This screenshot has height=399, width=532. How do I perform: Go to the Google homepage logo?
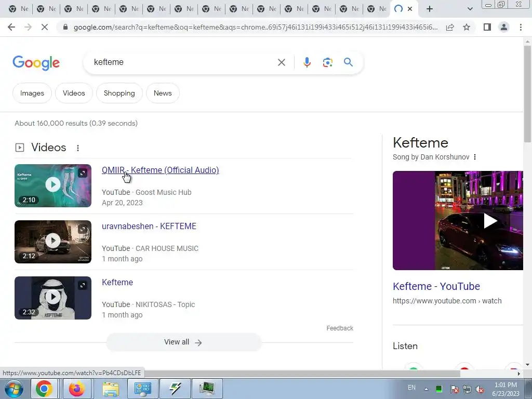coord(36,63)
